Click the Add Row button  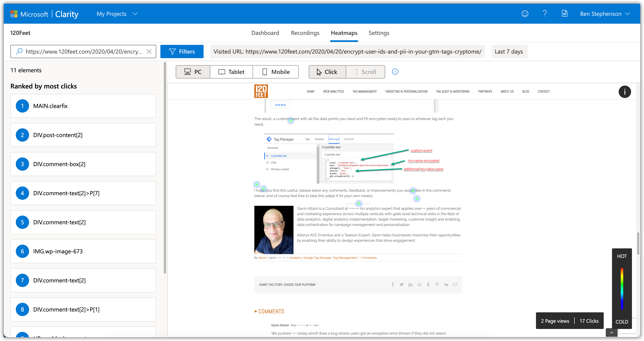pyautogui.click(x=280, y=105)
